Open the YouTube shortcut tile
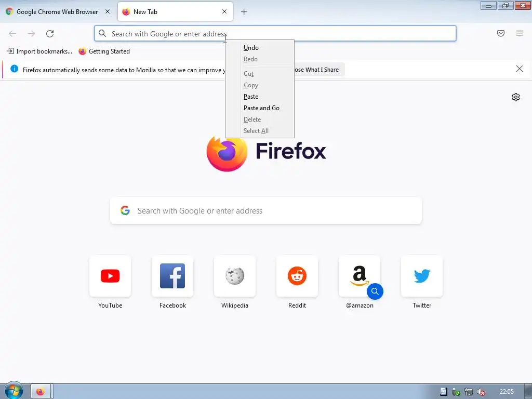The width and height of the screenshot is (532, 399). coord(110,276)
